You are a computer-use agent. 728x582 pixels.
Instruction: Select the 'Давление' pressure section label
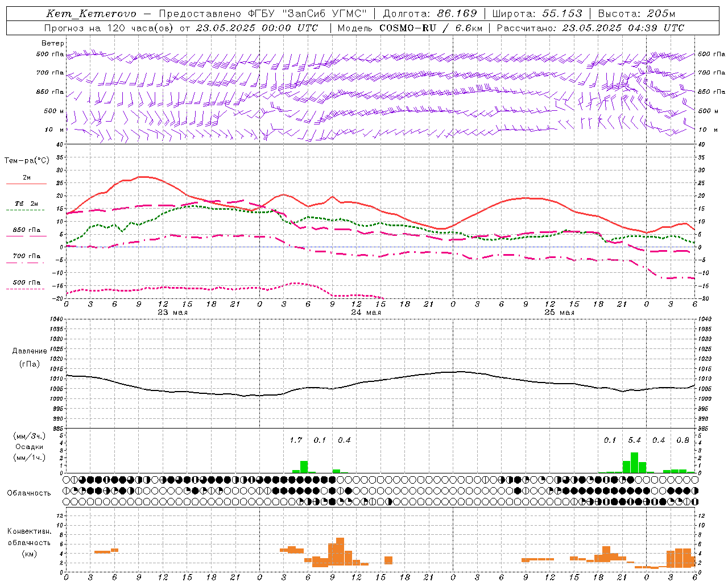30,351
